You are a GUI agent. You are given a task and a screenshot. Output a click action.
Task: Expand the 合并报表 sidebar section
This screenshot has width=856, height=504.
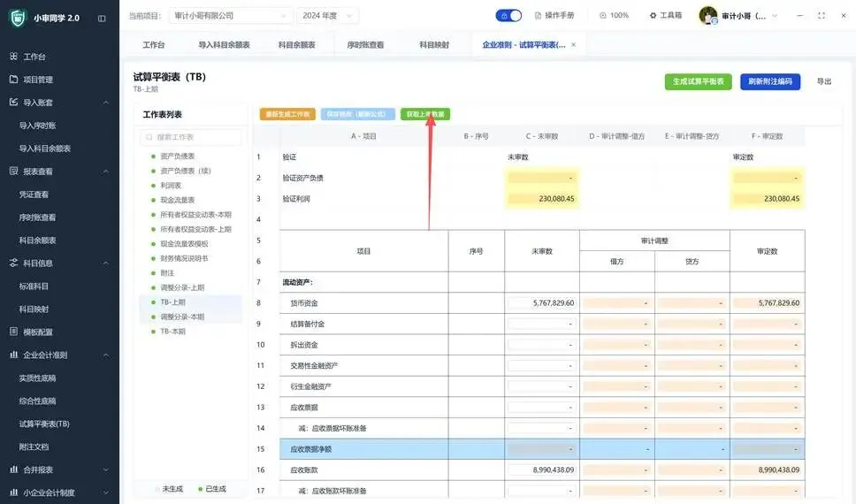tap(105, 470)
